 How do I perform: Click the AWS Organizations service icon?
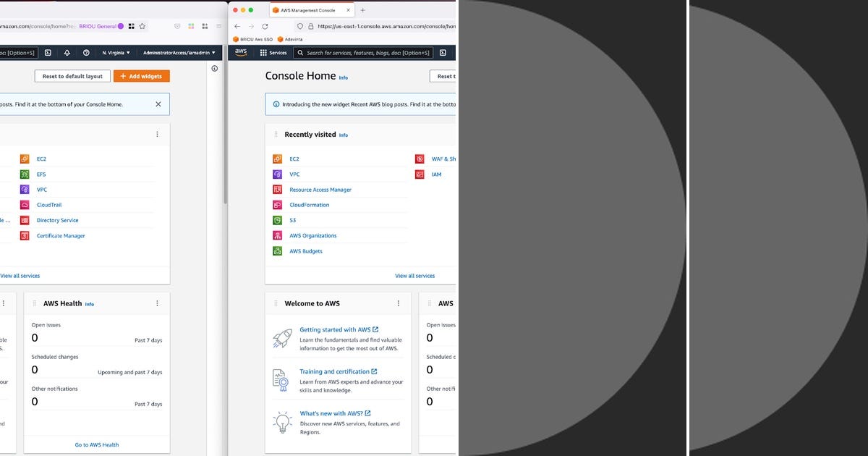coord(277,235)
